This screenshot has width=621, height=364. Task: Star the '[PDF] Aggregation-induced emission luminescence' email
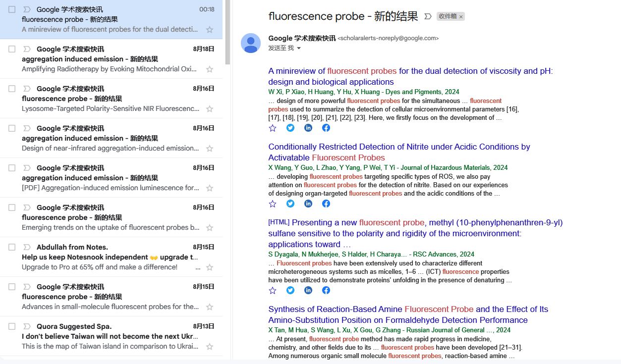[x=210, y=188]
